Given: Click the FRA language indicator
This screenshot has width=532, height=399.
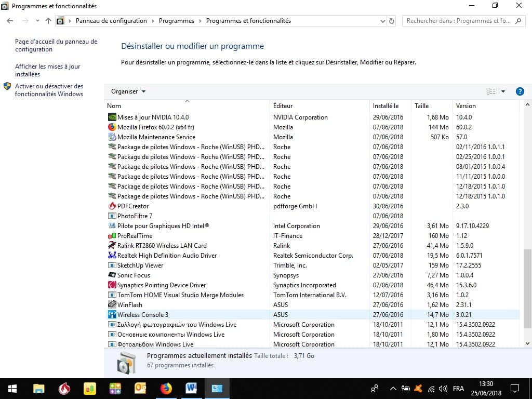Looking at the screenshot, I should coord(458,389).
